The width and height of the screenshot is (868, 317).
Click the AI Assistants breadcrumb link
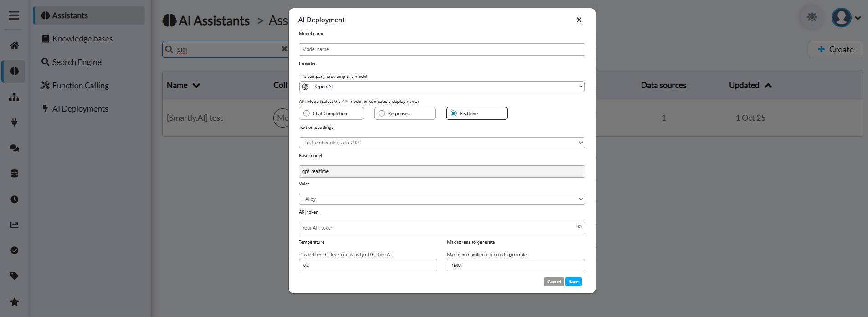[214, 20]
